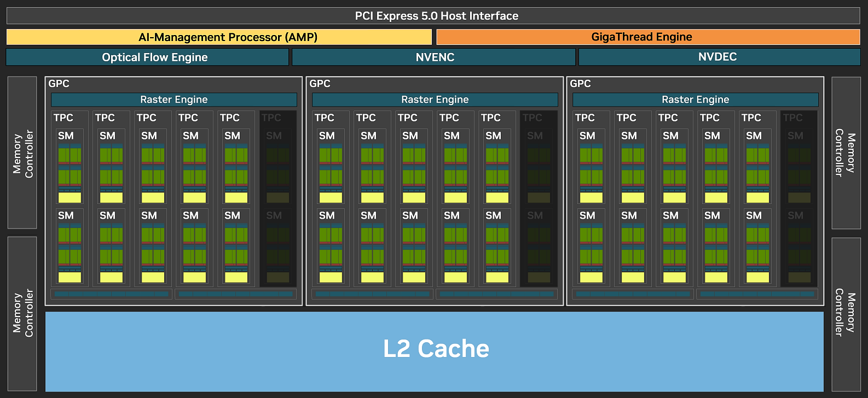
Task: Select the Optical Flow Engine block
Action: pos(147,57)
